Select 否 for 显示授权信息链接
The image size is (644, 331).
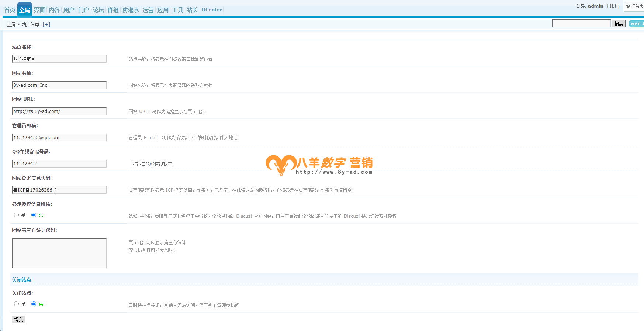click(x=34, y=215)
